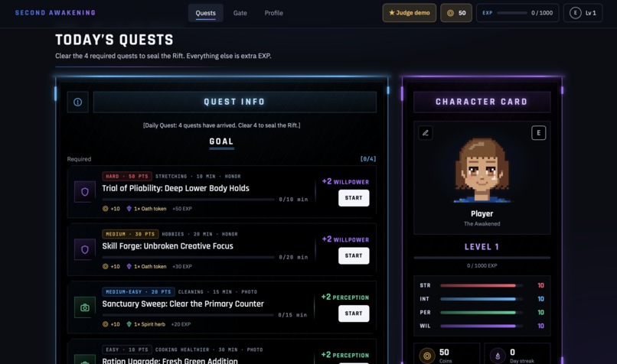Click the STR stat bar
This screenshot has width=617, height=364.
click(x=482, y=285)
